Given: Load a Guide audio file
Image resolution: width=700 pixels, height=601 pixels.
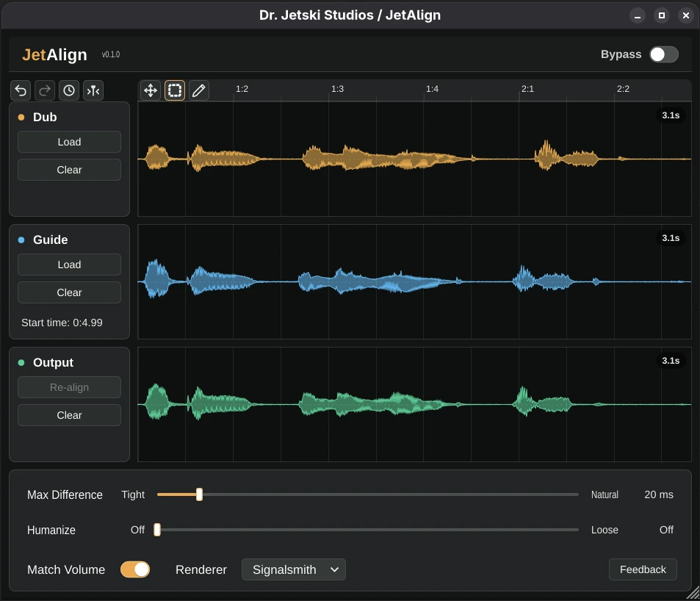Looking at the screenshot, I should [x=69, y=264].
